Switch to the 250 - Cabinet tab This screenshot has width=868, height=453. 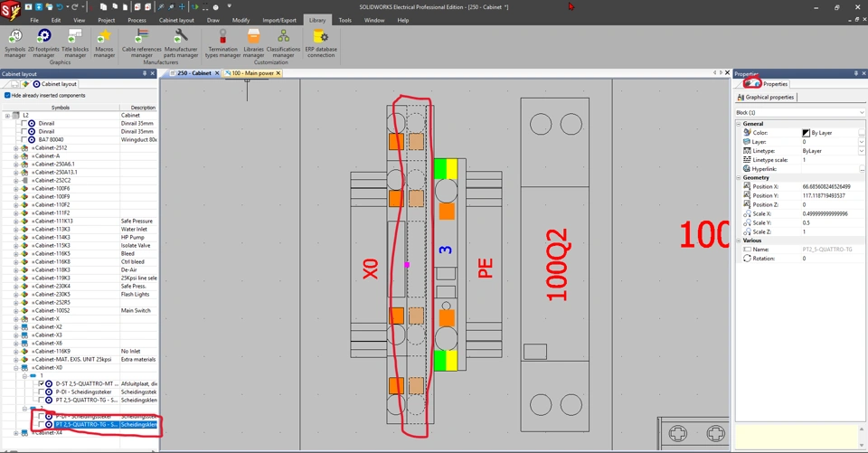193,73
